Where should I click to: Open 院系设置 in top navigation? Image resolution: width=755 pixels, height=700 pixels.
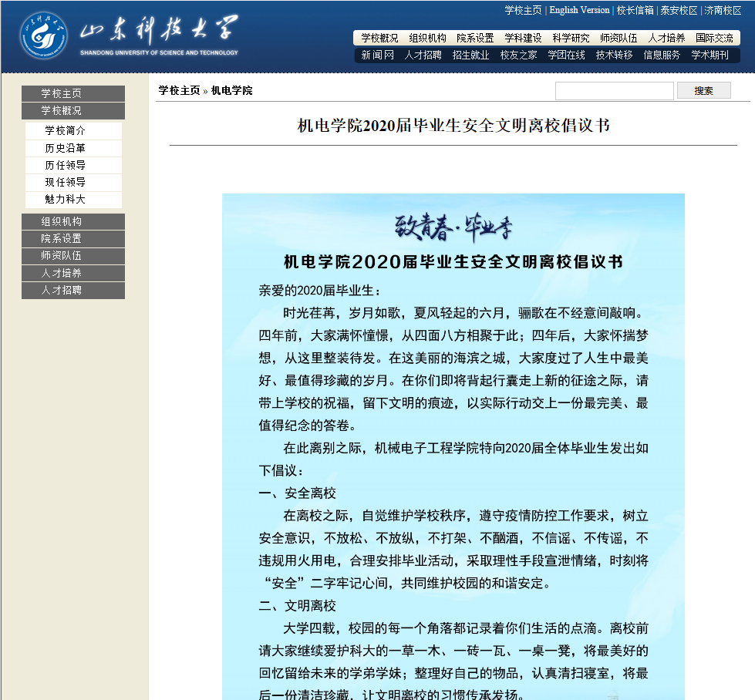[475, 38]
